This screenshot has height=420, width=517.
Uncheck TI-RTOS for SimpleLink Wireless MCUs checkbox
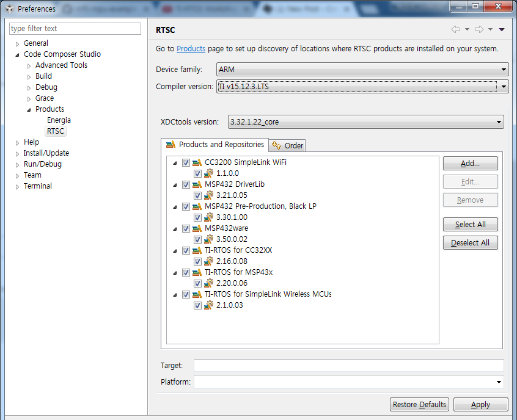(x=186, y=294)
